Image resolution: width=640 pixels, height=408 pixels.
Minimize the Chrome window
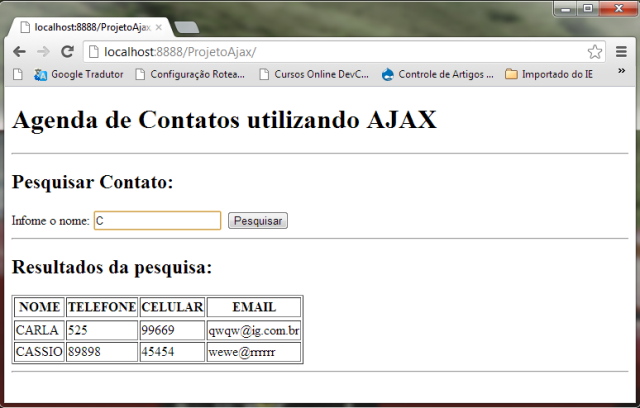click(566, 9)
